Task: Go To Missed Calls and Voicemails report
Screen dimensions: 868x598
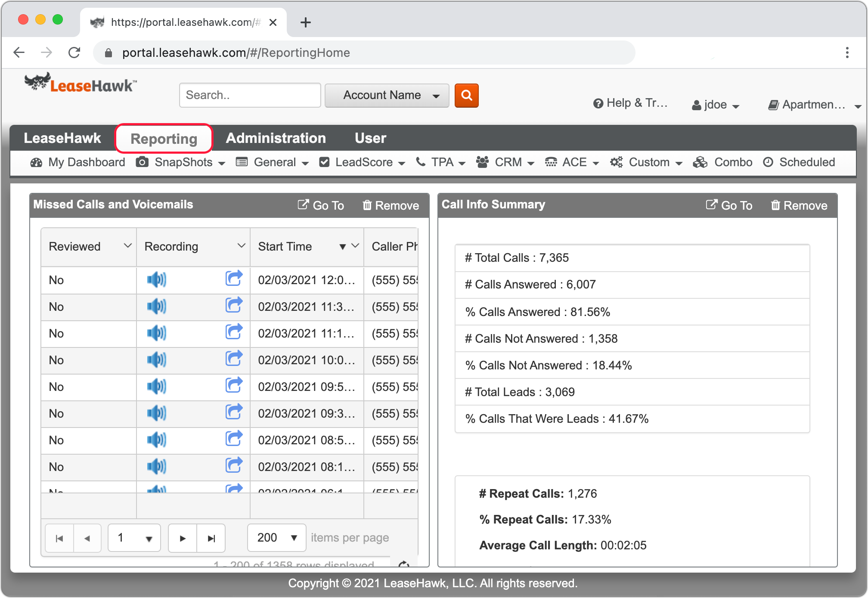Action: click(321, 205)
